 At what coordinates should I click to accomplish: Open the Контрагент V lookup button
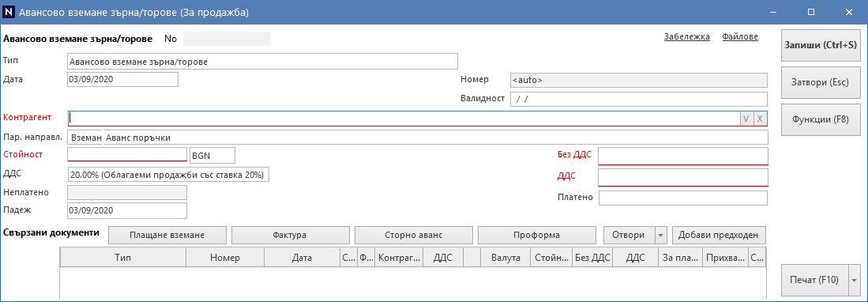tap(746, 118)
